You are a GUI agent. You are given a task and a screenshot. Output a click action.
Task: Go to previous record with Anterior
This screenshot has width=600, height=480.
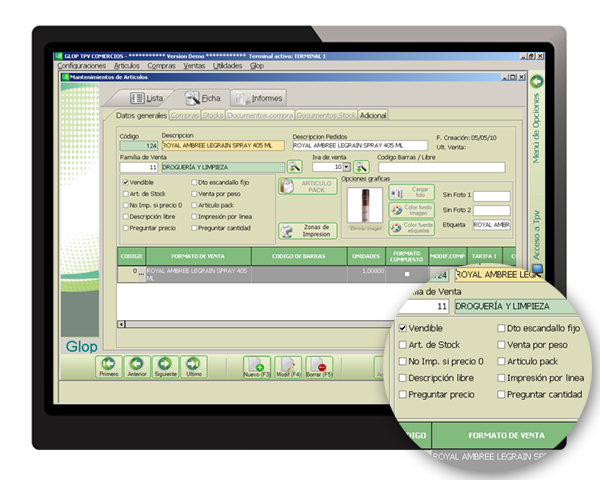coord(137,367)
